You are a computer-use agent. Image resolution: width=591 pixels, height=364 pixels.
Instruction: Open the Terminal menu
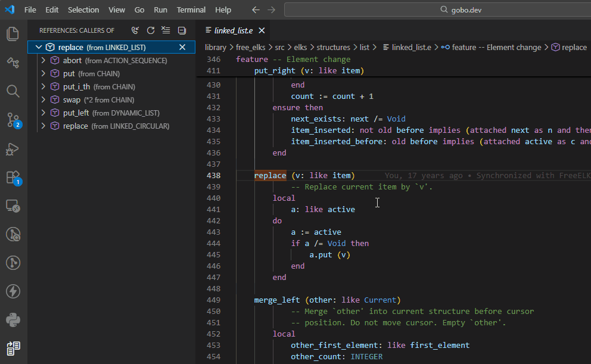(191, 10)
